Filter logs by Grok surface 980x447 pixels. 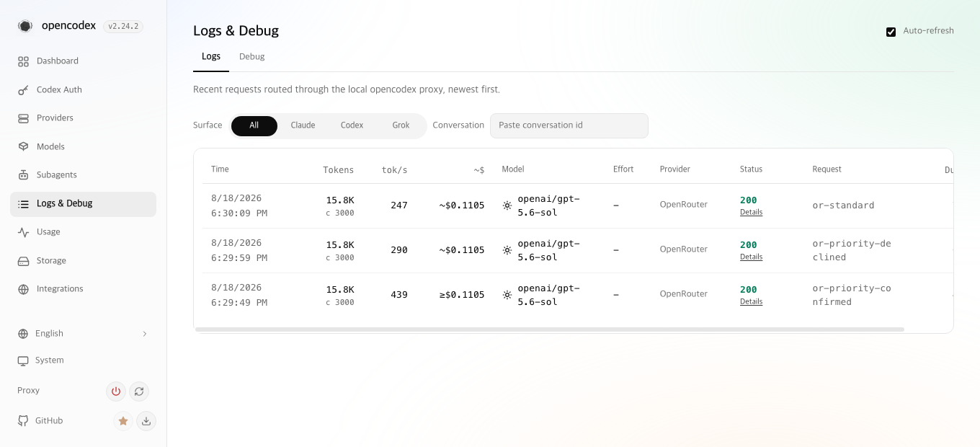click(x=401, y=125)
